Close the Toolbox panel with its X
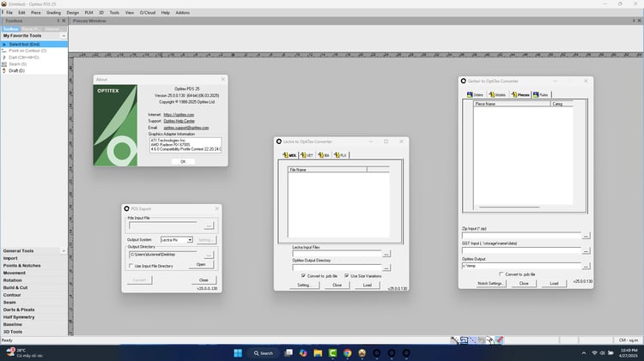 click(64, 21)
